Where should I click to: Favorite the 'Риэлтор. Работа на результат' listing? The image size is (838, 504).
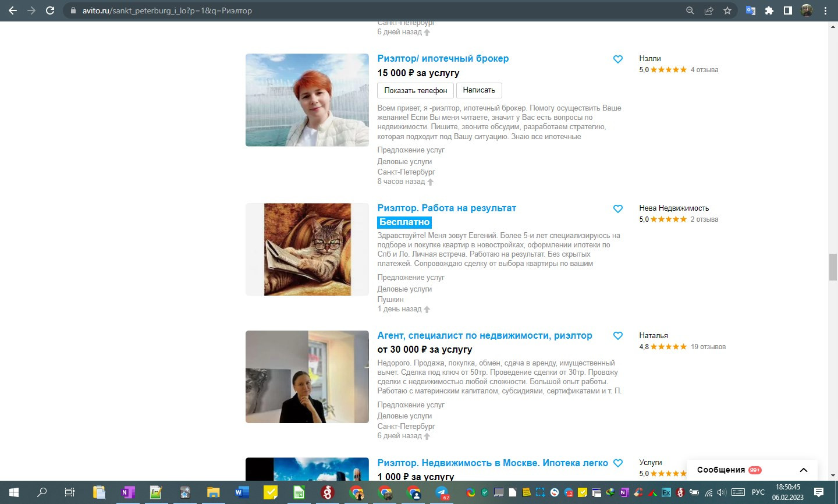tap(618, 209)
